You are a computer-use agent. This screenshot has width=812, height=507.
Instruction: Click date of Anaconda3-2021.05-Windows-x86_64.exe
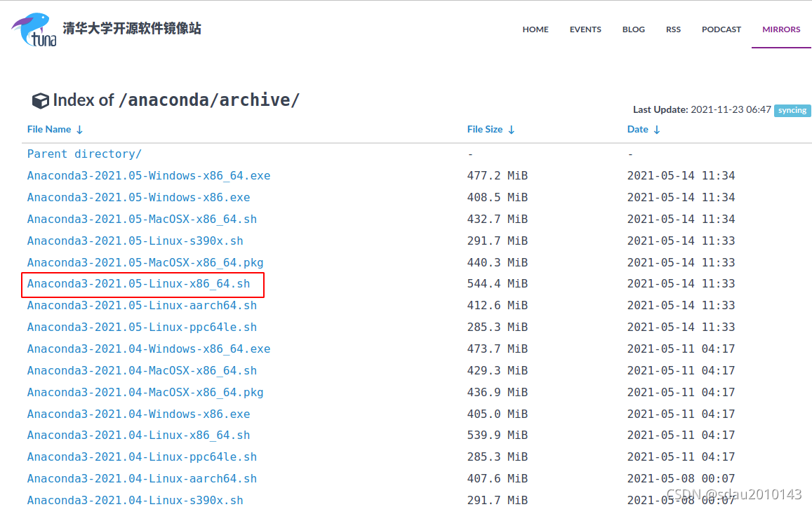point(681,175)
